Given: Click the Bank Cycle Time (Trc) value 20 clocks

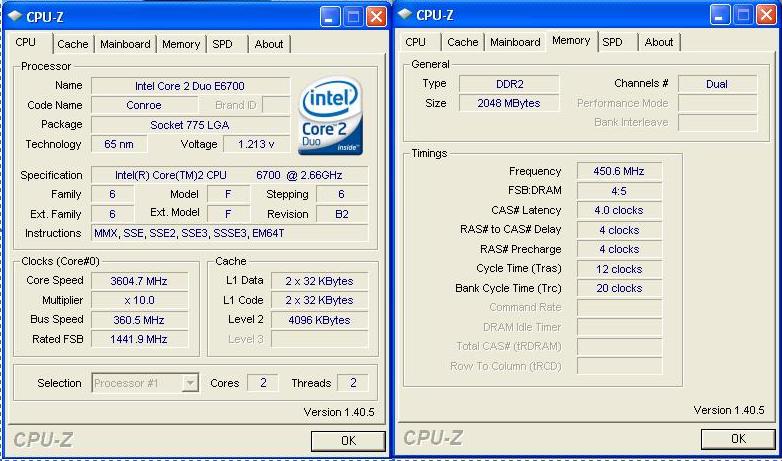Looking at the screenshot, I should 619,288.
